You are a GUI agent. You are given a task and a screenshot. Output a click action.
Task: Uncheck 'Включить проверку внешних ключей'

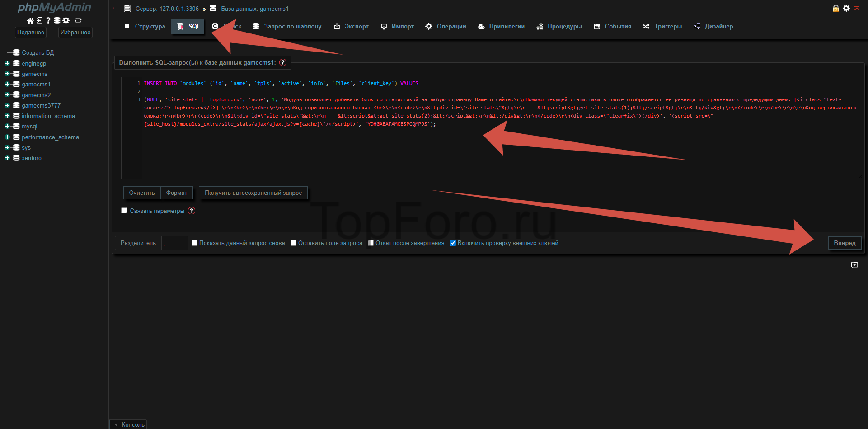(x=453, y=243)
